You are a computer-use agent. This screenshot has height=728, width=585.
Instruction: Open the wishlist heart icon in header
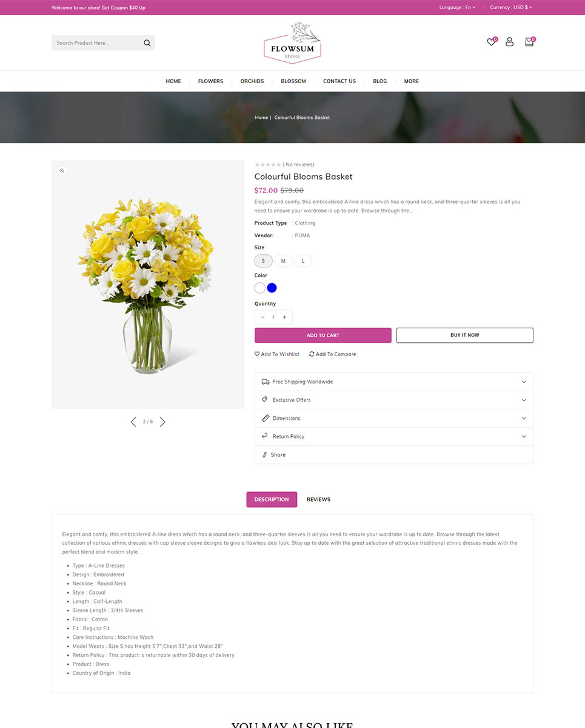pyautogui.click(x=491, y=42)
